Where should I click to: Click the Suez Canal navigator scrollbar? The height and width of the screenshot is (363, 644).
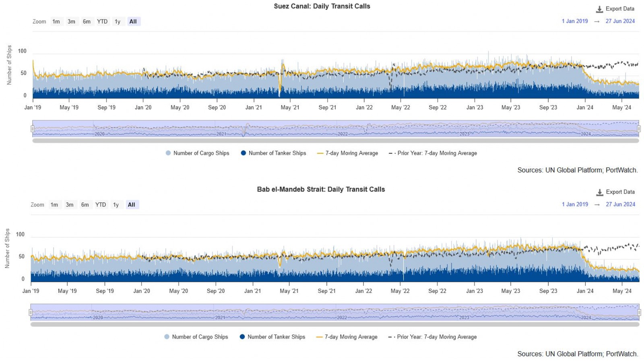coord(336,141)
